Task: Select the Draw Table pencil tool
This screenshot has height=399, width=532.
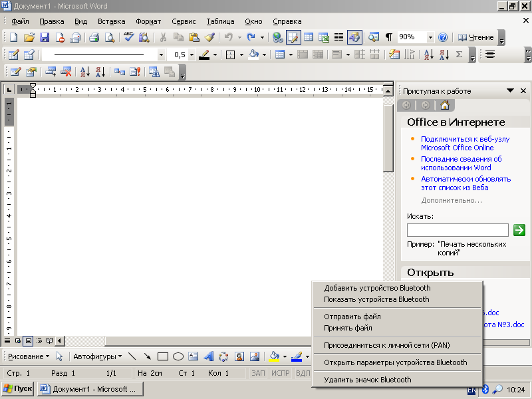Action: point(14,55)
